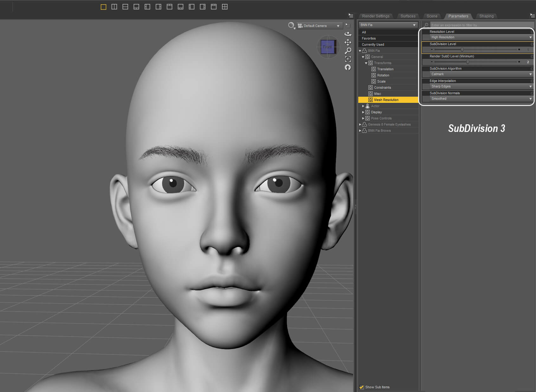The image size is (536, 392).
Task: Switch to the Scene tab
Action: point(432,16)
